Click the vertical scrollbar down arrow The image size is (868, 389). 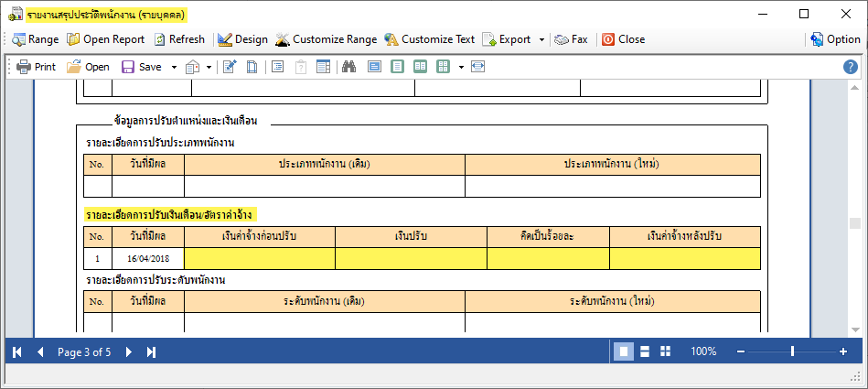coord(854,330)
